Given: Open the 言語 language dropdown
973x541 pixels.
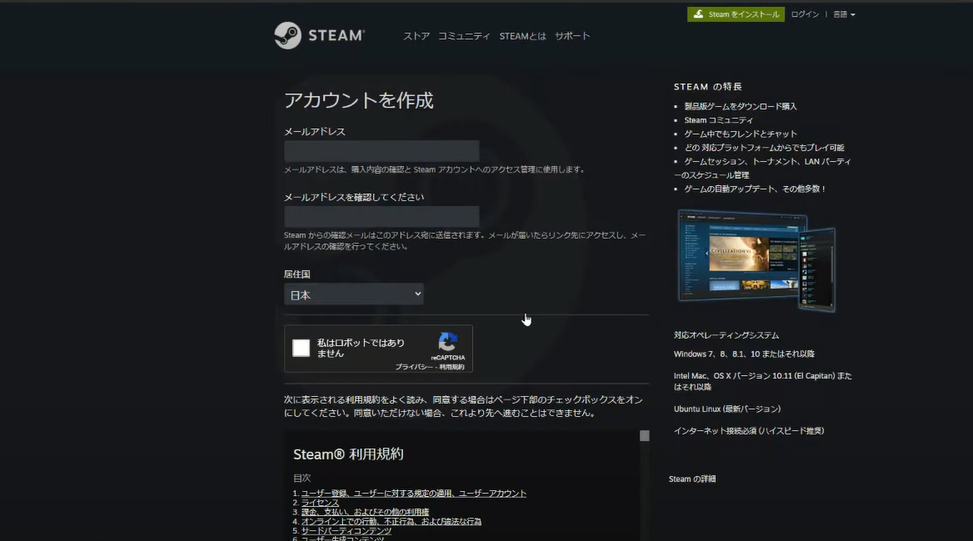Looking at the screenshot, I should click(x=844, y=14).
